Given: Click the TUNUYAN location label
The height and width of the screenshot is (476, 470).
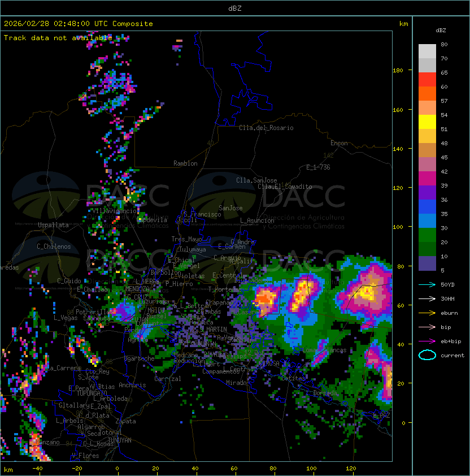Looking at the screenshot, I should (120, 440).
